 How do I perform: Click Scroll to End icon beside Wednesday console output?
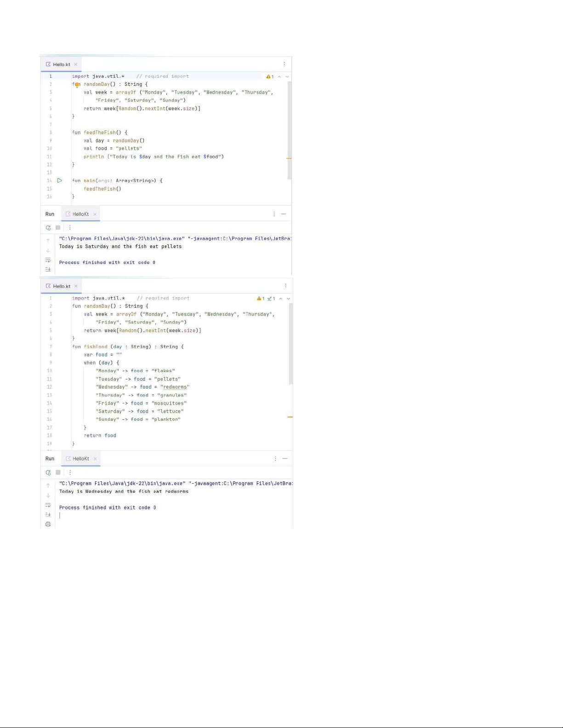coord(48,514)
